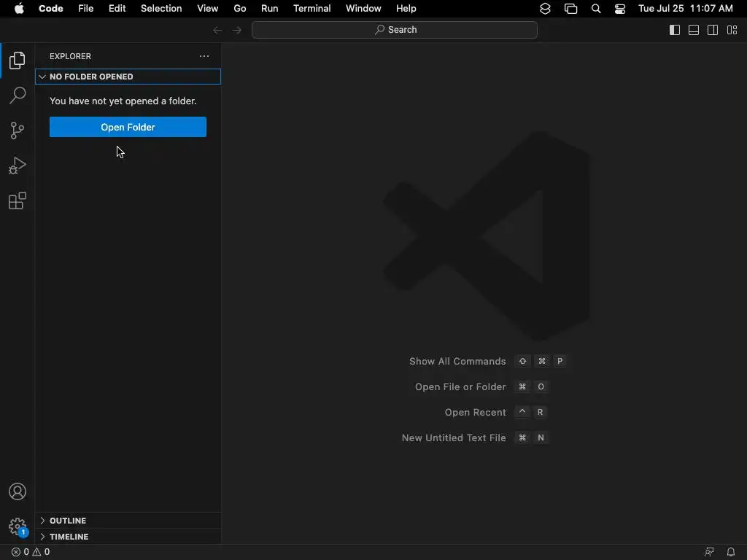Click 'You have not yet opened a folder' text

point(123,101)
